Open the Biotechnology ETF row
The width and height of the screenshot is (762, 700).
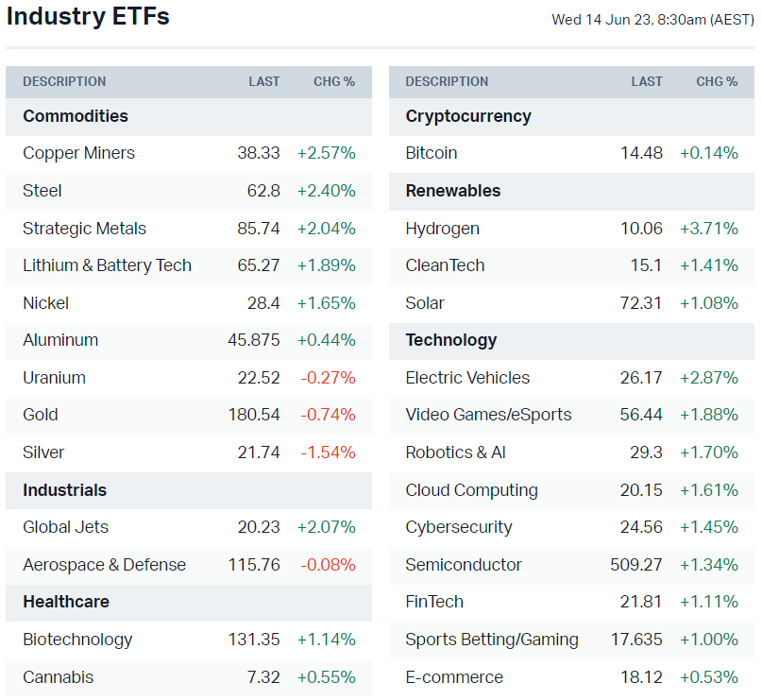tap(77, 640)
